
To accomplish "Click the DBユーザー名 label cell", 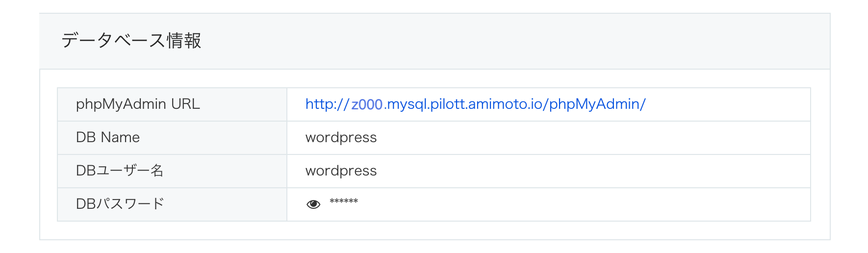I will (172, 171).
